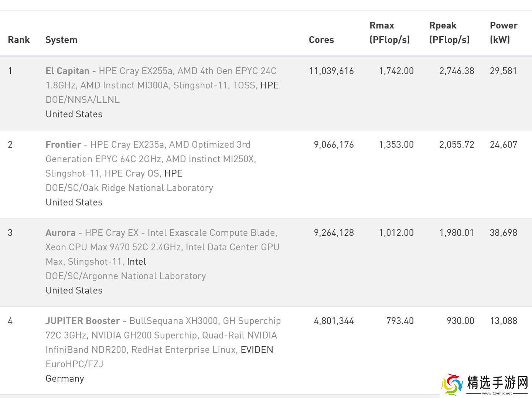Click the DOE/NNSA/LLNL site link
The width and height of the screenshot is (532, 398).
pyautogui.click(x=82, y=100)
